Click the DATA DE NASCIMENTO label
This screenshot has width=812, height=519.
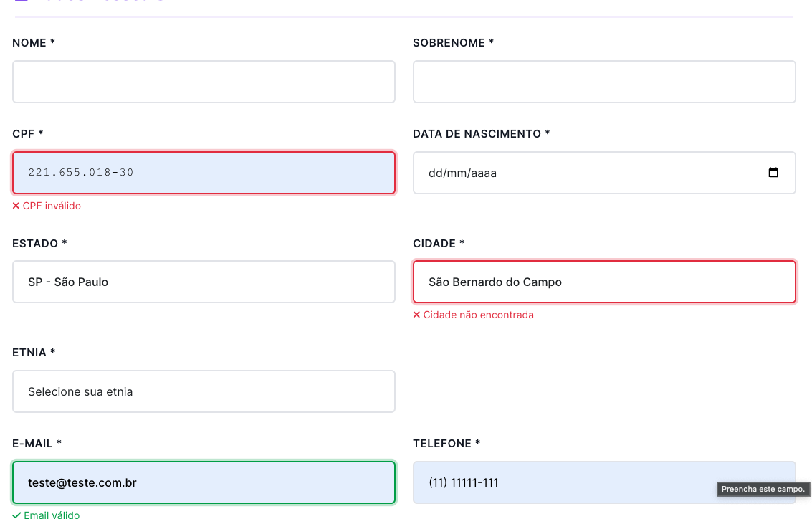pos(481,134)
